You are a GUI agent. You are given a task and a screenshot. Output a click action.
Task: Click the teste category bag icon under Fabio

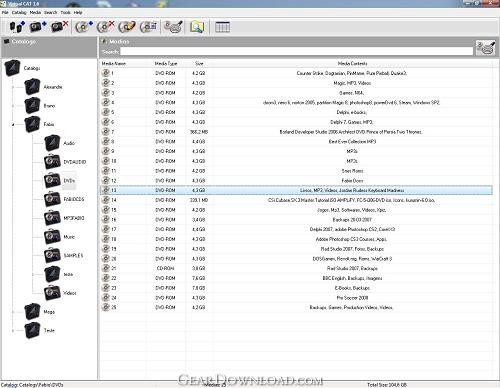(x=52, y=274)
